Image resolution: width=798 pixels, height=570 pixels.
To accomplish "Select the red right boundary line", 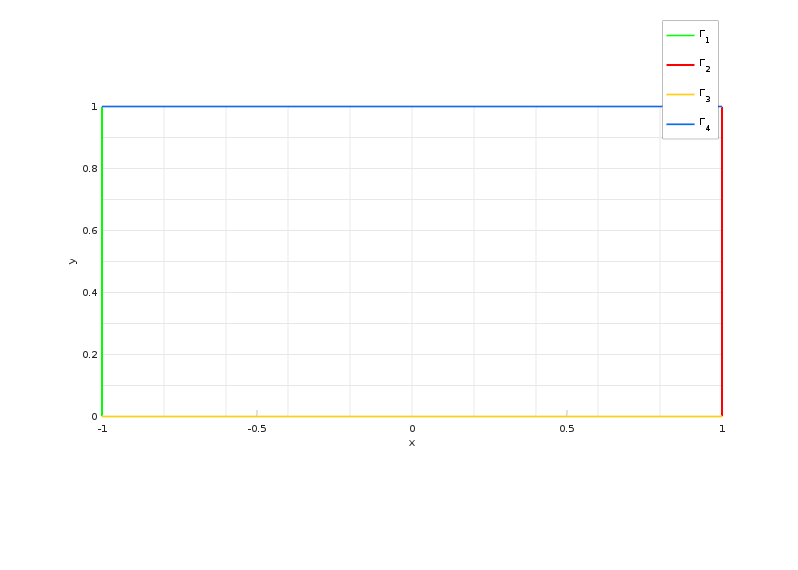I will click(722, 262).
